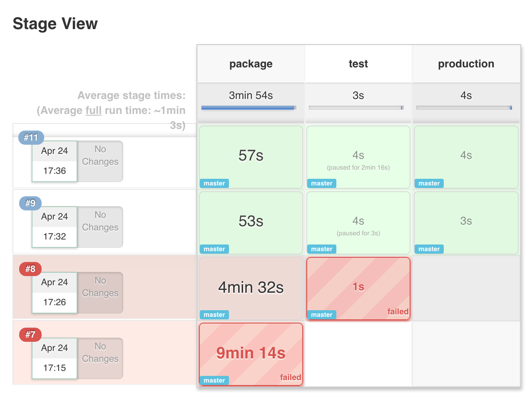Click package average time progress bar
Screen dimensions: 532x400
click(x=249, y=108)
